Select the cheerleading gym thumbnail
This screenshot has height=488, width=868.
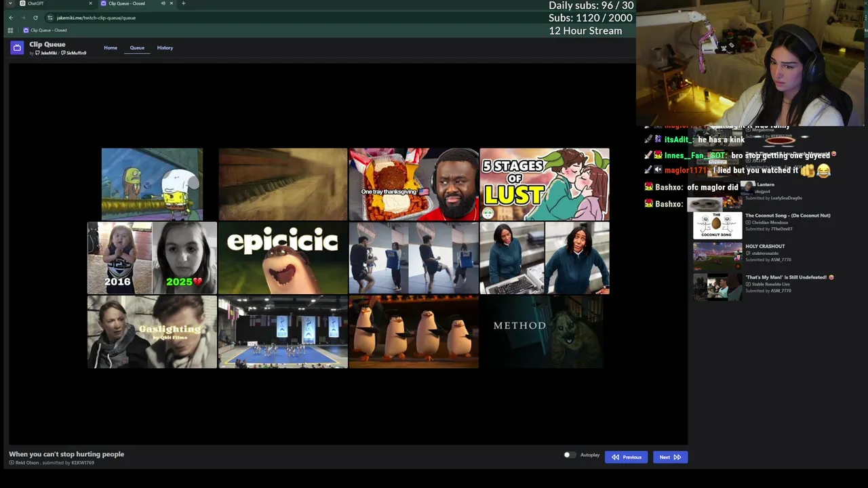coord(283,332)
